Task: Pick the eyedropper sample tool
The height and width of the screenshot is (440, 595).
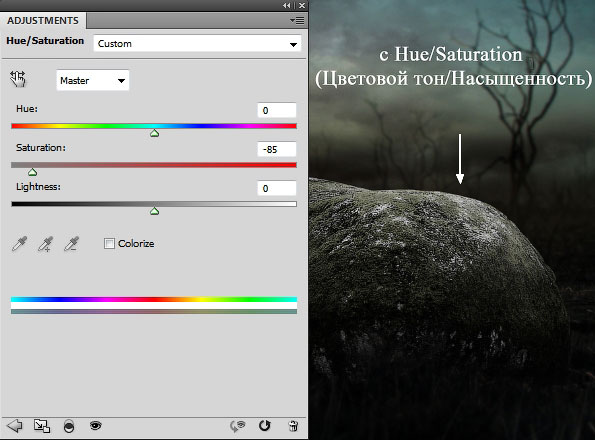Action: tap(19, 244)
